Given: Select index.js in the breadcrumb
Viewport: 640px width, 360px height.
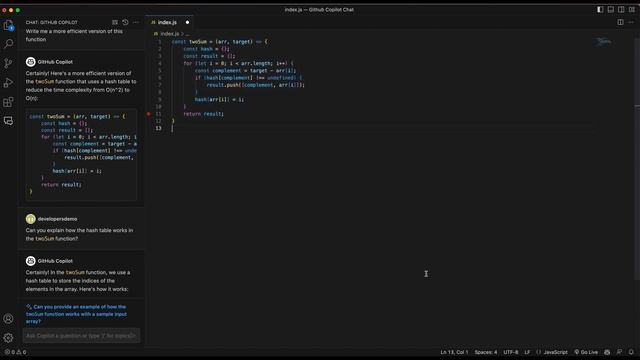Looking at the screenshot, I should [169, 34].
